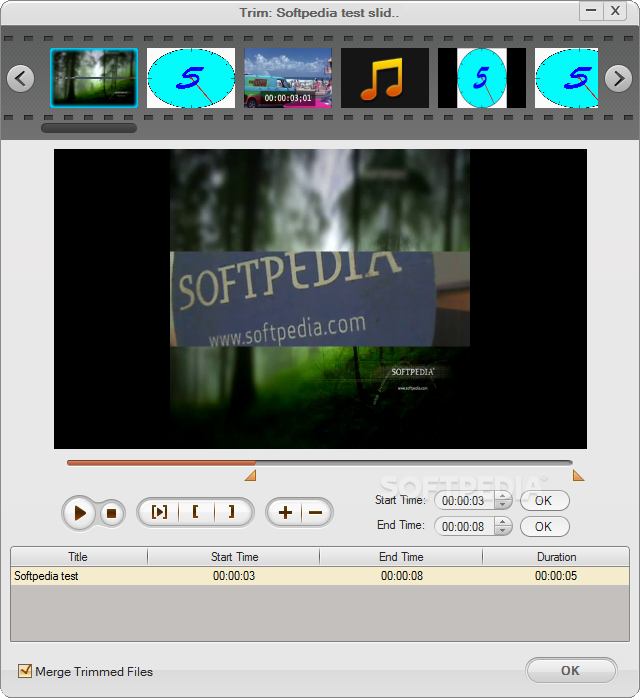Select the beach van thumbnail 00:00:03;01
The image size is (640, 698).
tap(288, 78)
